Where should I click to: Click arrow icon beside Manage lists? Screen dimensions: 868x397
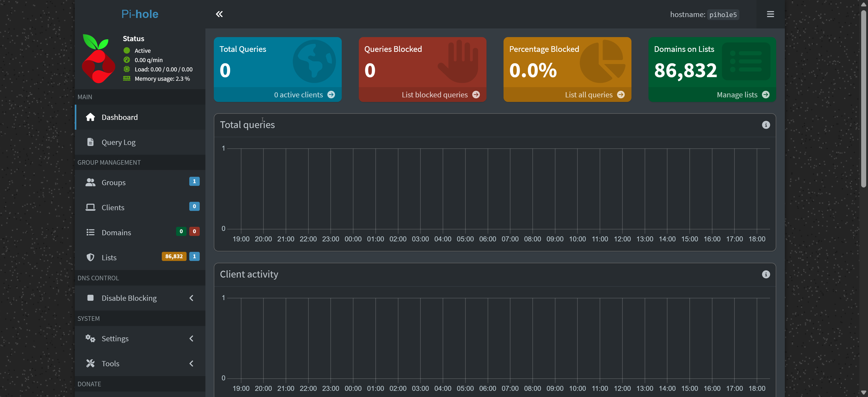[x=766, y=95]
